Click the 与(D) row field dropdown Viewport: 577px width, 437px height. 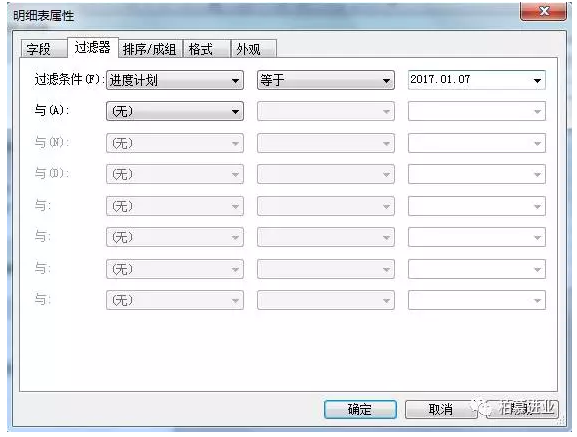175,174
